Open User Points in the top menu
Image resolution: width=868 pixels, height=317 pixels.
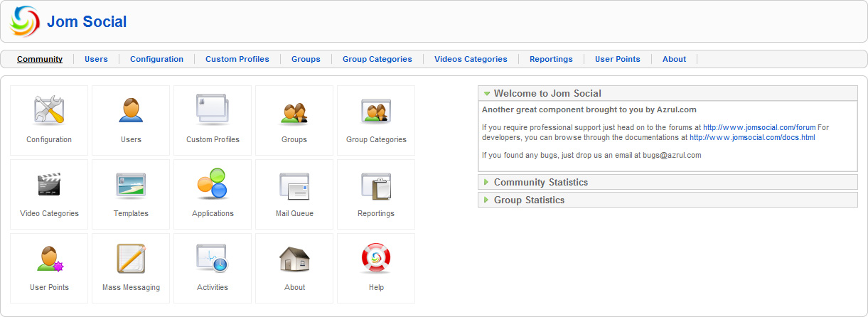[618, 59]
